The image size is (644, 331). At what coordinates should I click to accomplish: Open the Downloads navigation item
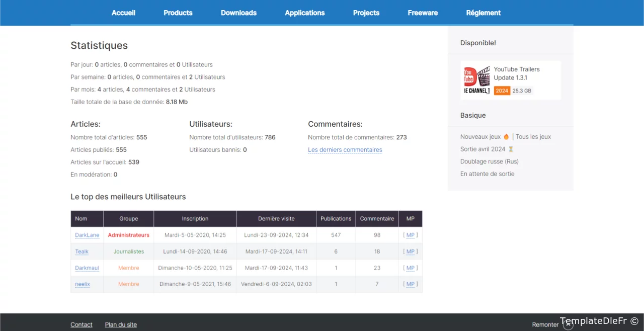pos(238,13)
